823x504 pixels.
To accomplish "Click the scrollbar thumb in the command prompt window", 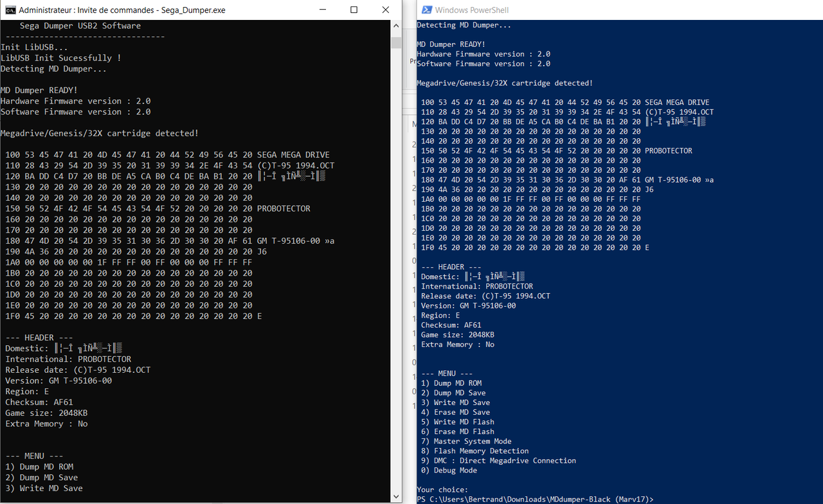I will pos(396,42).
